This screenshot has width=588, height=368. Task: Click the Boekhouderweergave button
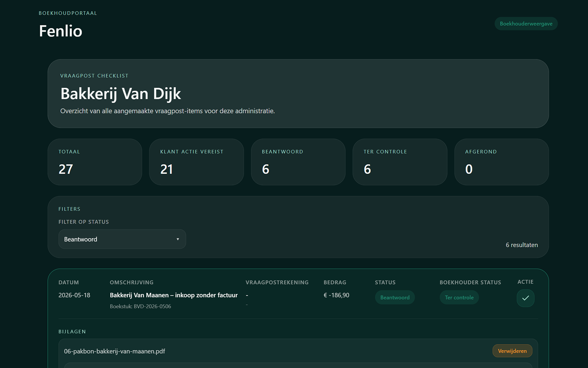coord(526,24)
